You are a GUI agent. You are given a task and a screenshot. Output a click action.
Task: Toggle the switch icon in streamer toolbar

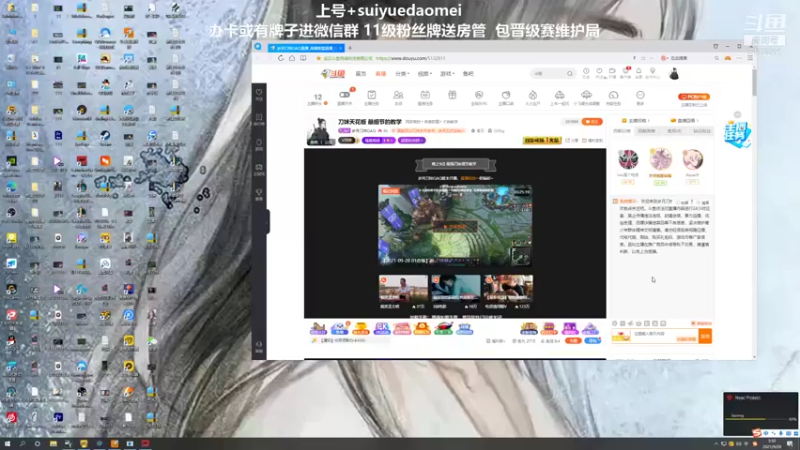coord(345,97)
